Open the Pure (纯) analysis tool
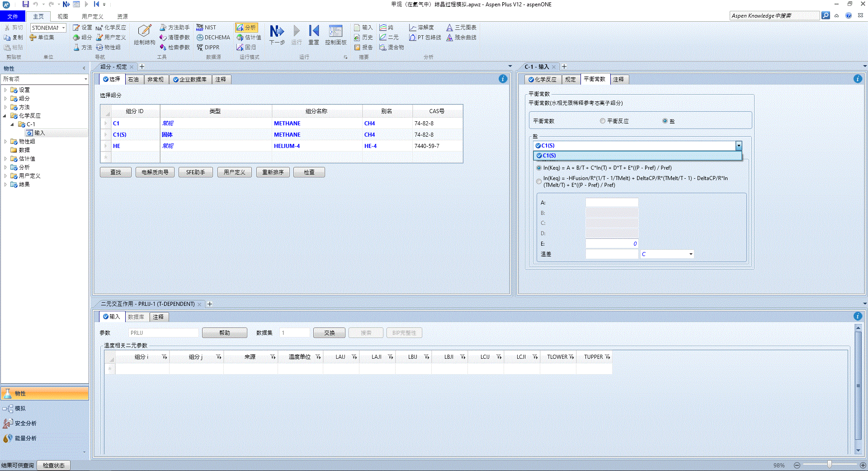 point(387,28)
